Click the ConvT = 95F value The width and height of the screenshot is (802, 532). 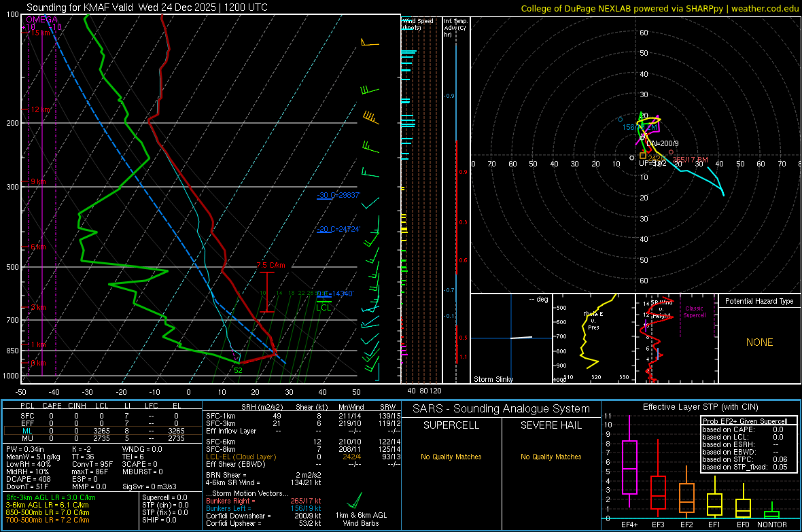(x=92, y=465)
